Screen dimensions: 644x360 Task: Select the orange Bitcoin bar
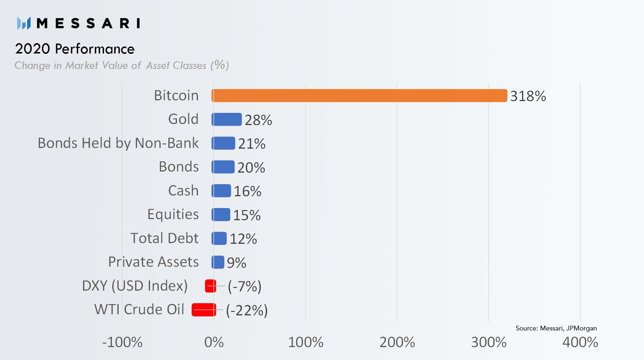pyautogui.click(x=359, y=96)
